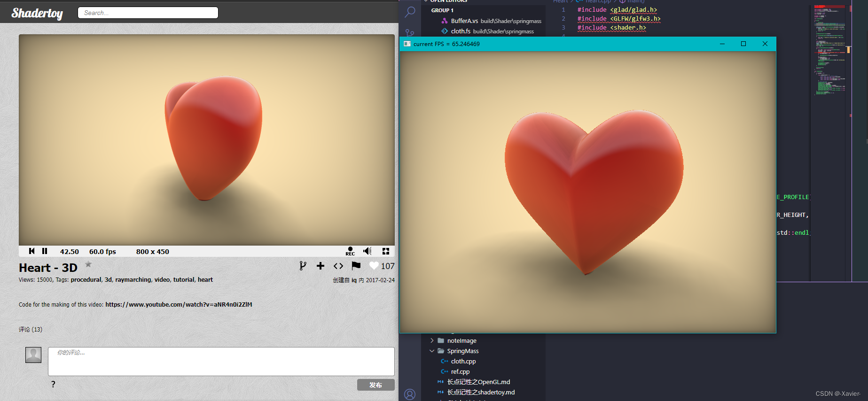
Task: Open the 长点记性之OpenGL.md file
Action: point(478,382)
